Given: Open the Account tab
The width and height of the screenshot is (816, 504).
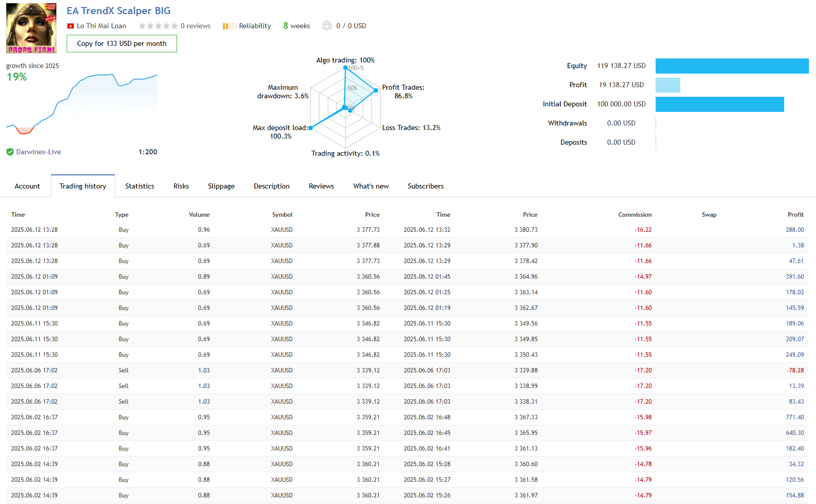Looking at the screenshot, I should 27,186.
